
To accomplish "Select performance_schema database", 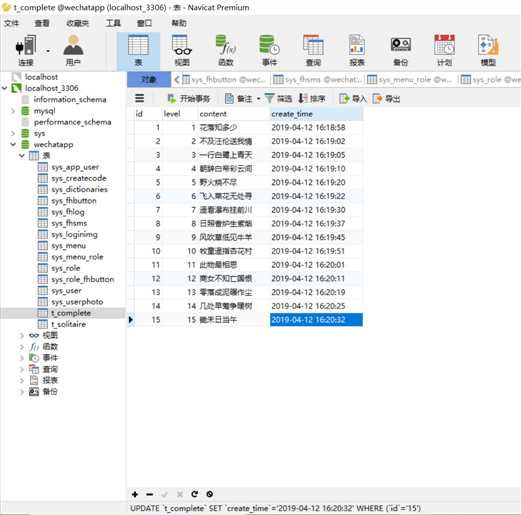I will click(x=72, y=122).
